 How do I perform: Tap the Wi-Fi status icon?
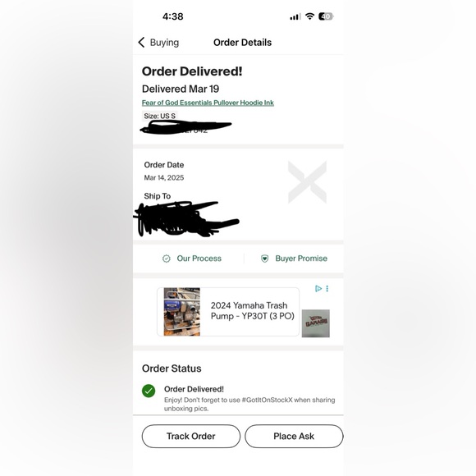click(x=309, y=16)
